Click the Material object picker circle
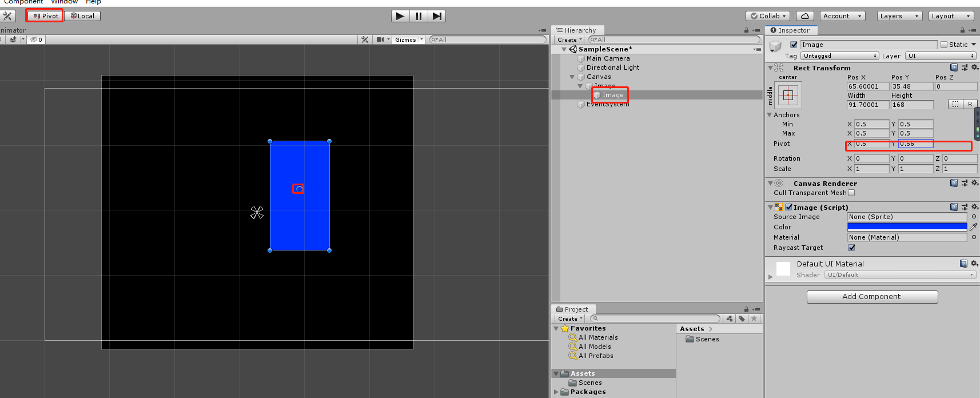Viewport: 980px width, 398px height. click(974, 237)
